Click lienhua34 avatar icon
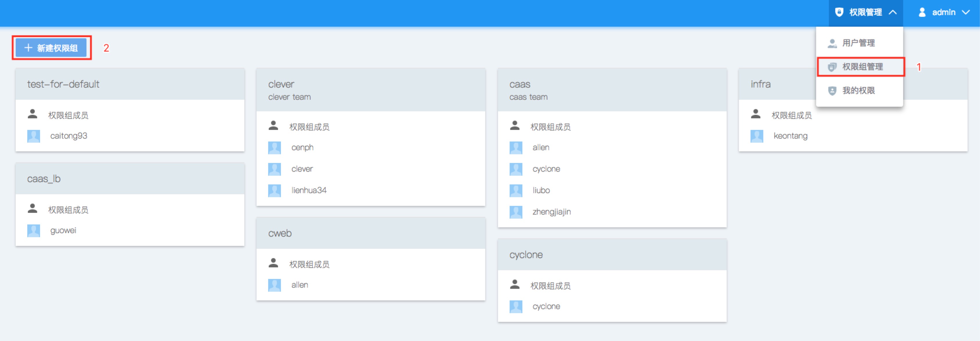 coord(274,191)
